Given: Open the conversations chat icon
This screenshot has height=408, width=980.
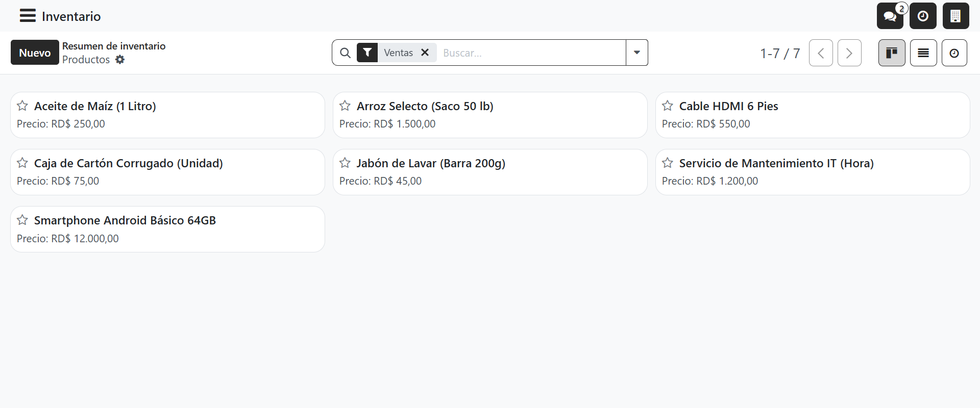Looking at the screenshot, I should pyautogui.click(x=890, y=16).
